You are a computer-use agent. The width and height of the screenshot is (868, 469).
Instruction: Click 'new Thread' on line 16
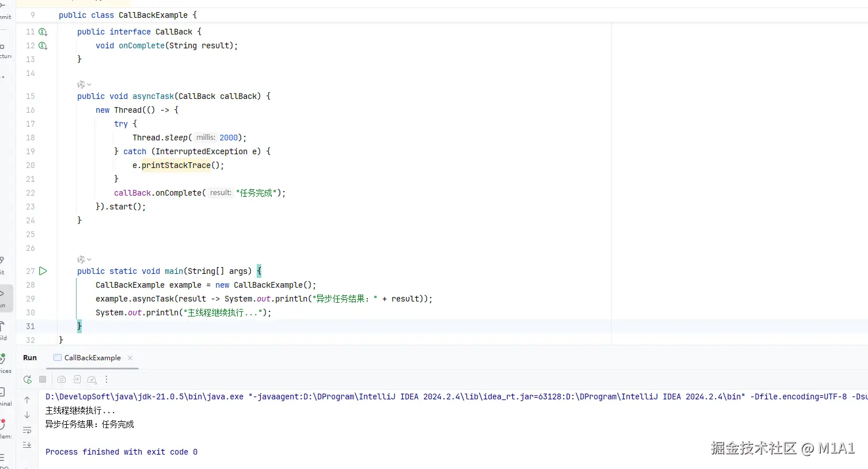pos(119,110)
